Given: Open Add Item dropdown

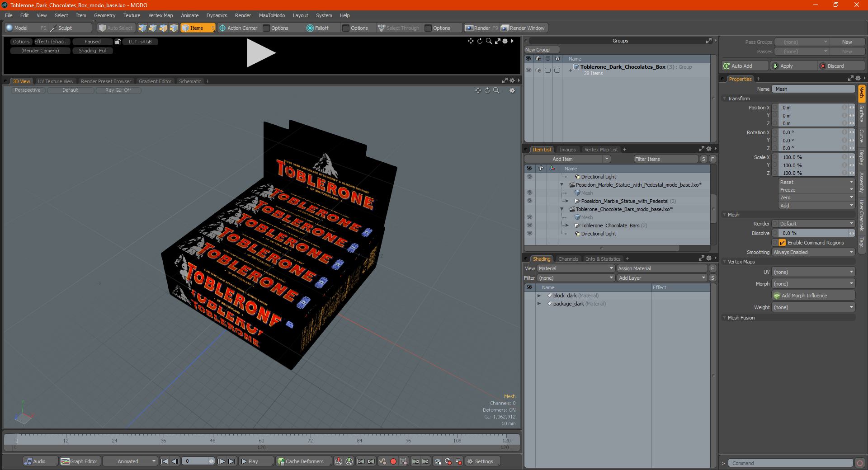Looking at the screenshot, I should 568,159.
